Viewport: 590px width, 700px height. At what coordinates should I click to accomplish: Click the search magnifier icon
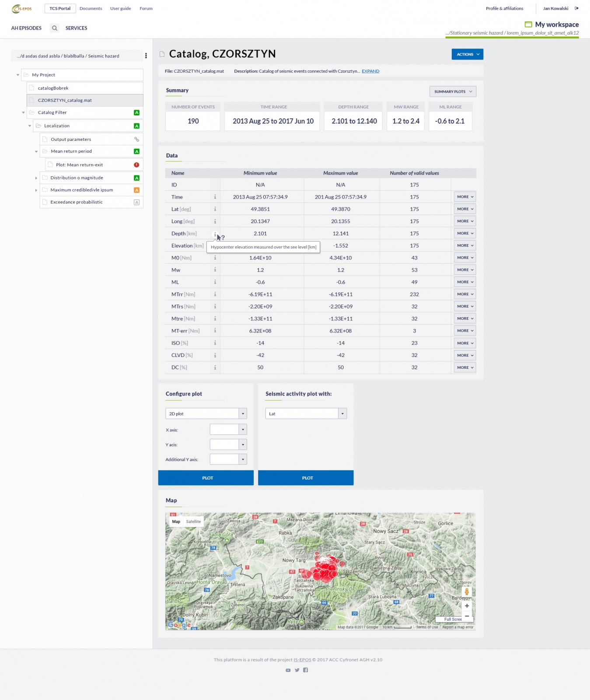tap(55, 28)
